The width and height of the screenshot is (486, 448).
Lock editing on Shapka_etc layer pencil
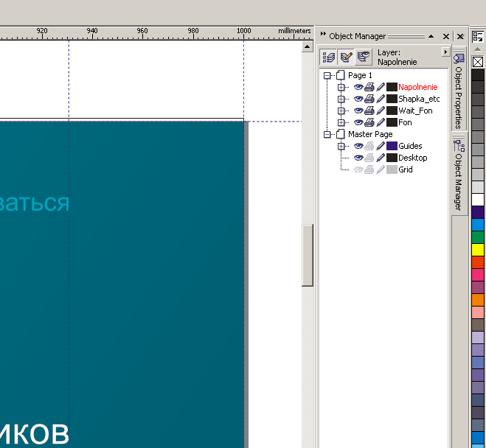[381, 99]
